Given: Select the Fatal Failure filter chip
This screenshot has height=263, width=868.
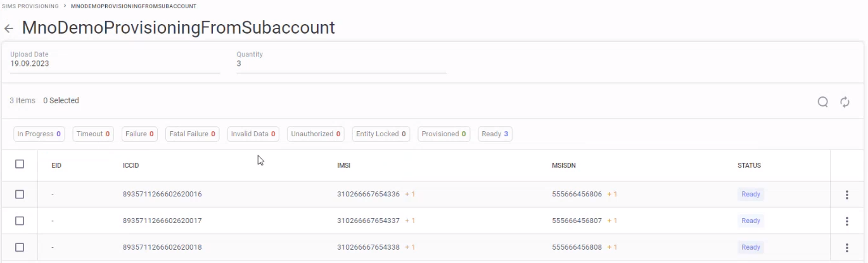Looking at the screenshot, I should [192, 134].
